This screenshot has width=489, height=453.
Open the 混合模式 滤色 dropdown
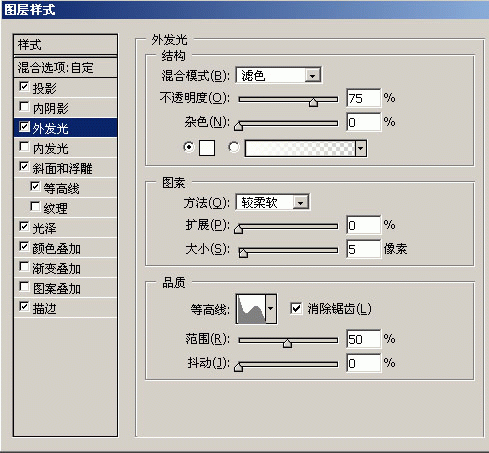tap(279, 75)
